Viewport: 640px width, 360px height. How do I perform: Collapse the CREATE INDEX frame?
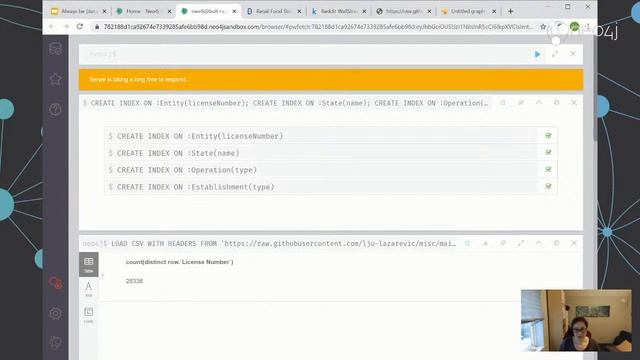click(x=539, y=103)
